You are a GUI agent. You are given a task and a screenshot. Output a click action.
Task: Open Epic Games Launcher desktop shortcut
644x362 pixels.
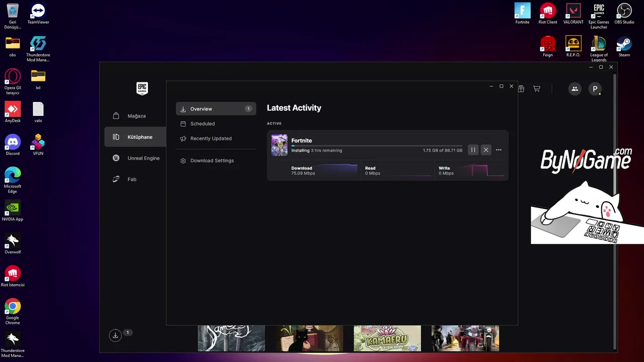[x=599, y=17]
